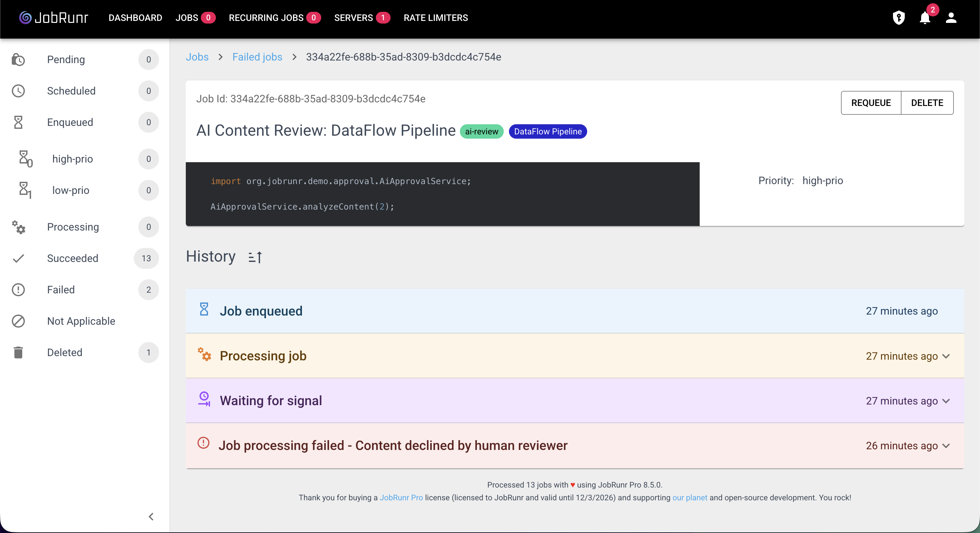Viewport: 980px width, 533px height.
Task: Open the Recurring Jobs menu
Action: (x=266, y=18)
